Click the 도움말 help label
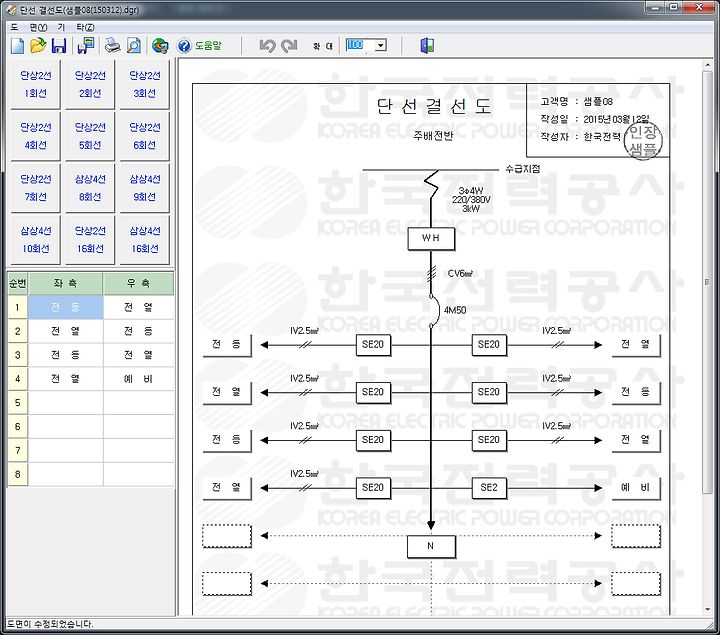This screenshot has width=720, height=635. click(x=208, y=45)
